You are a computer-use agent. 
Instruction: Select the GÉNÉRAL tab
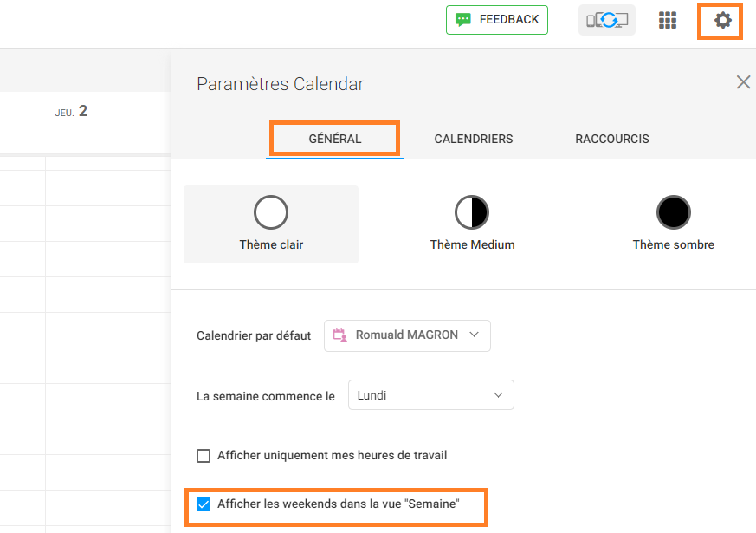click(x=335, y=139)
